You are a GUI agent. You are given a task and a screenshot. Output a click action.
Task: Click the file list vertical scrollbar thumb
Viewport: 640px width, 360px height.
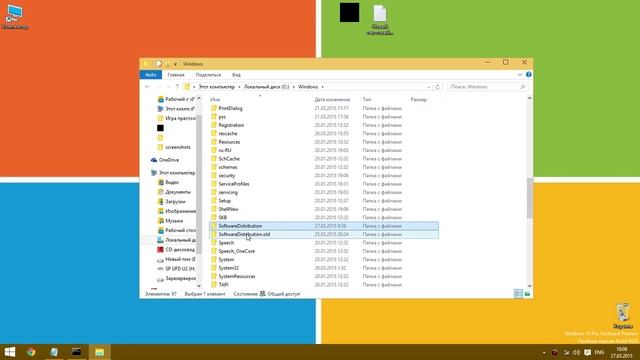529,198
